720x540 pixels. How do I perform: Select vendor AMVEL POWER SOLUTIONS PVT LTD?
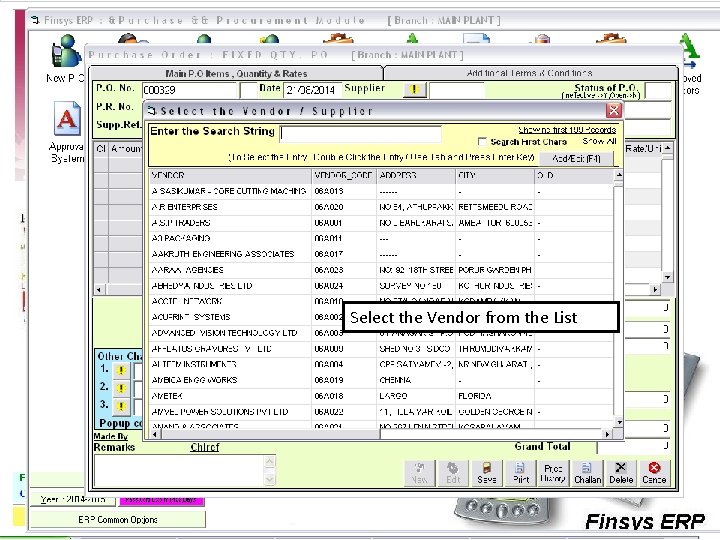[x=381, y=412]
